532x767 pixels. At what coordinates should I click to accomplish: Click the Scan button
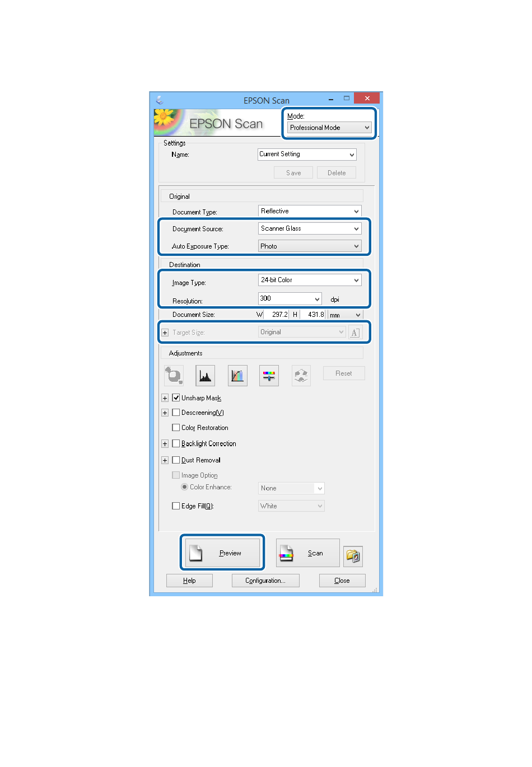click(x=307, y=553)
